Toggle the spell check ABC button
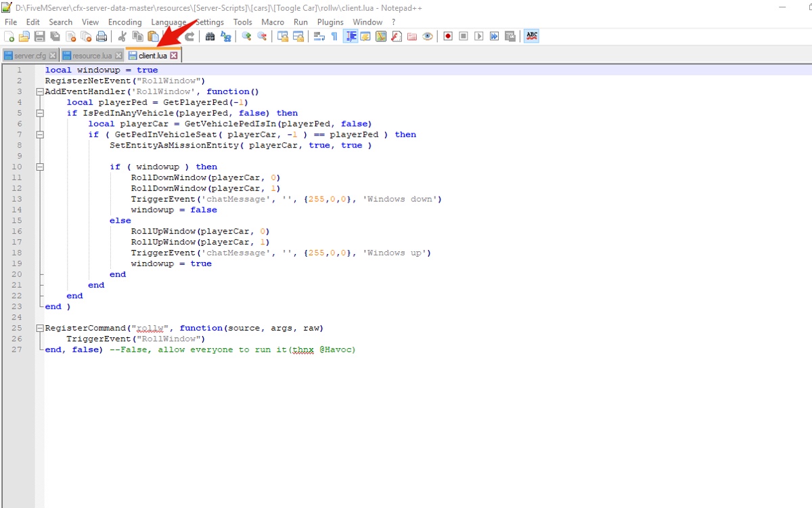Image resolution: width=812 pixels, height=508 pixels. 532,37
